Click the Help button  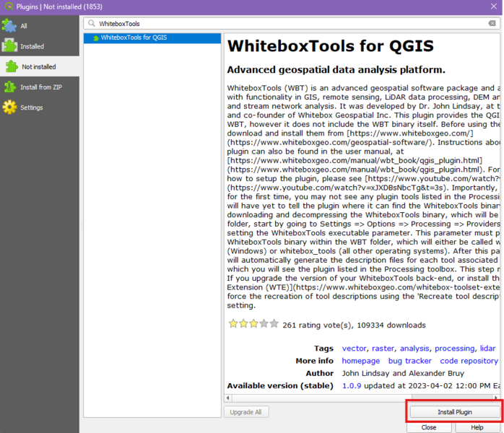click(477, 427)
